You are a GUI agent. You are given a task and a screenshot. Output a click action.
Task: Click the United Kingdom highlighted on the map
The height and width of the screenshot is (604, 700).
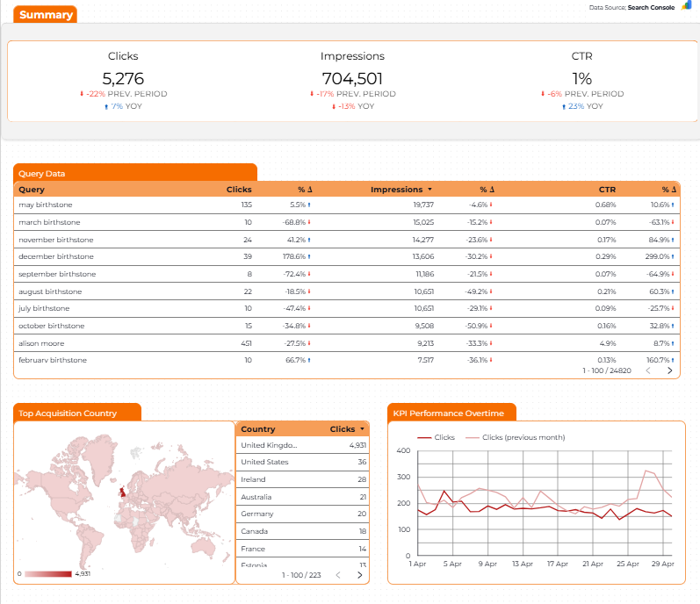point(122,493)
